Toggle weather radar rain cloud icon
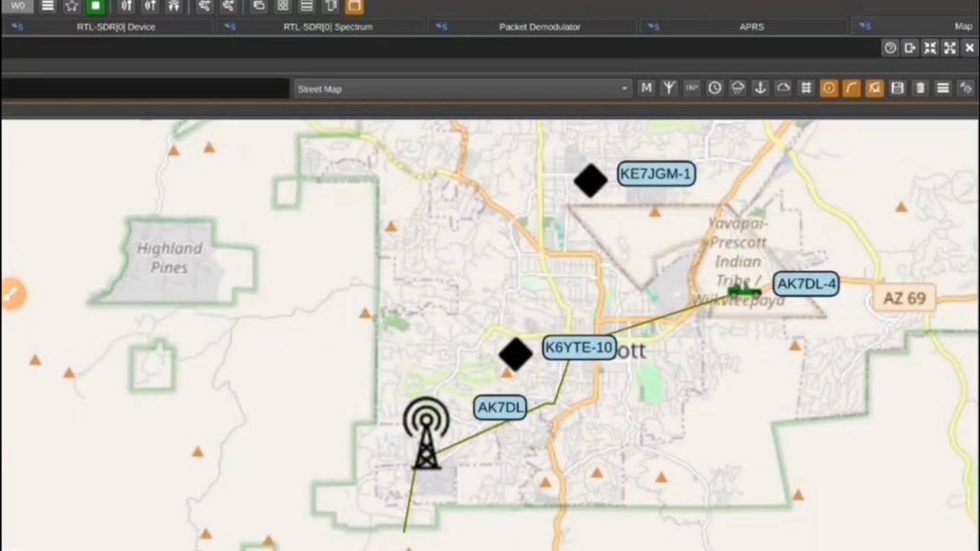Screen dimensions: 980x551 [737, 88]
